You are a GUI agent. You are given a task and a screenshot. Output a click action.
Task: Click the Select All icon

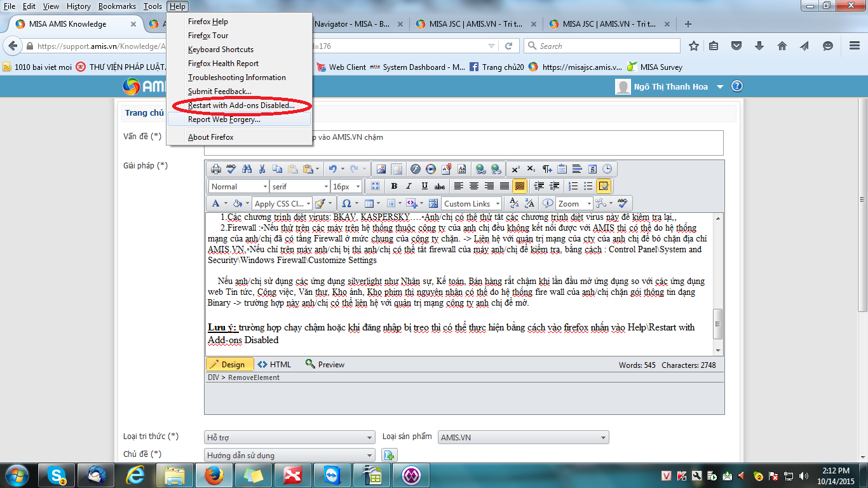coord(375,186)
